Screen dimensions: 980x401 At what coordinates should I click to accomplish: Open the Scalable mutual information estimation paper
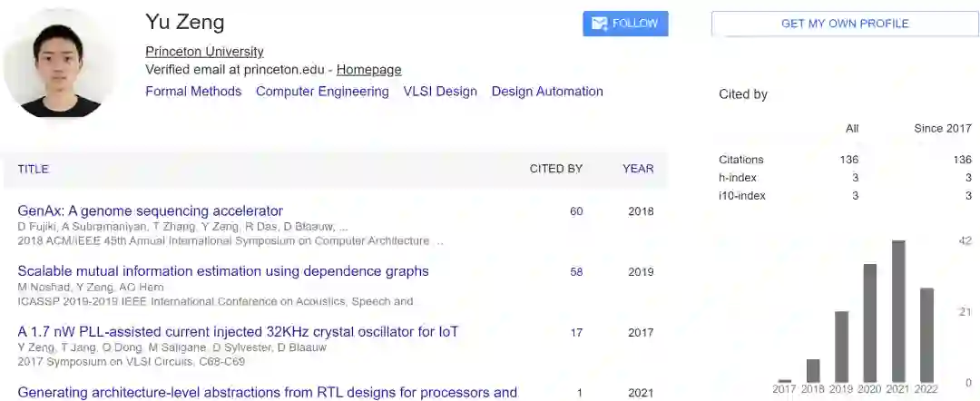pos(223,271)
